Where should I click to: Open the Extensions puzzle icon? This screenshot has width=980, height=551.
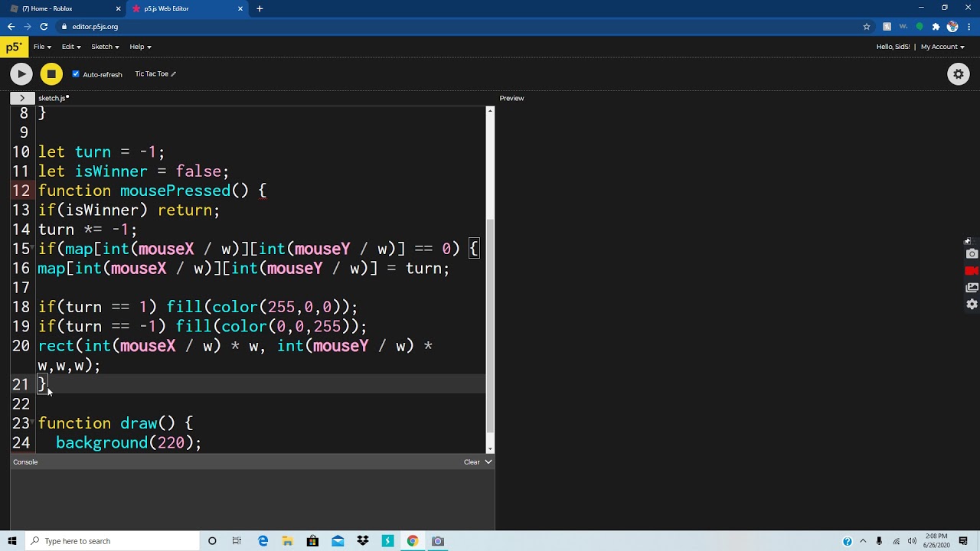click(936, 27)
